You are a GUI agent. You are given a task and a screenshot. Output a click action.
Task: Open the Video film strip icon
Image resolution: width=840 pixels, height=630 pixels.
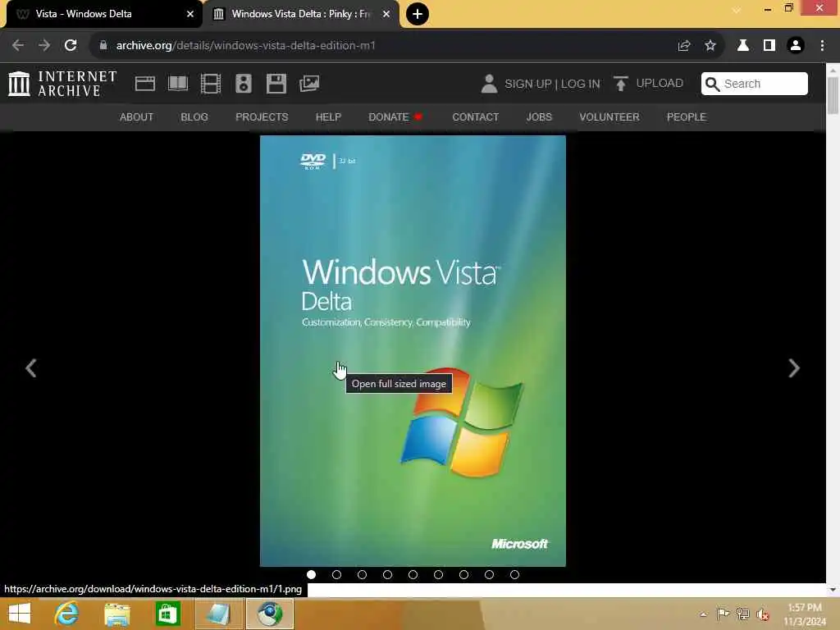point(211,84)
